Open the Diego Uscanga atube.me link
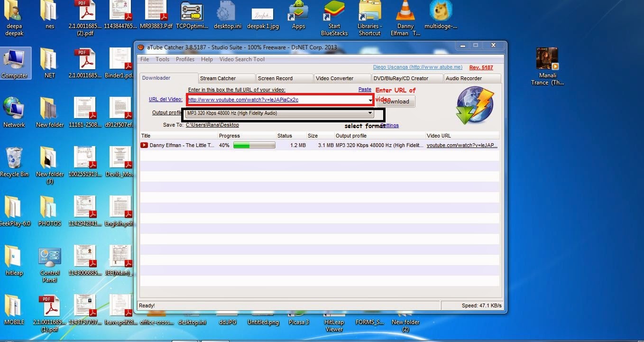 417,67
